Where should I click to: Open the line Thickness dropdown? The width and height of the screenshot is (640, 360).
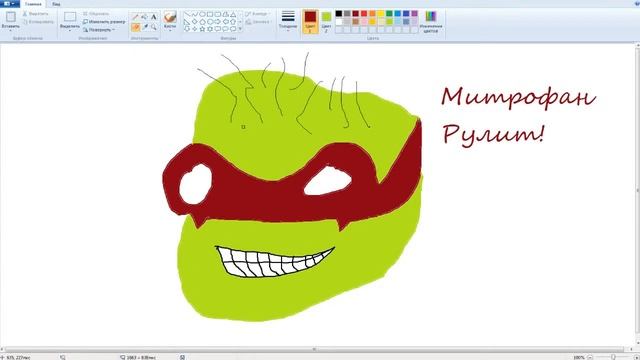click(288, 21)
